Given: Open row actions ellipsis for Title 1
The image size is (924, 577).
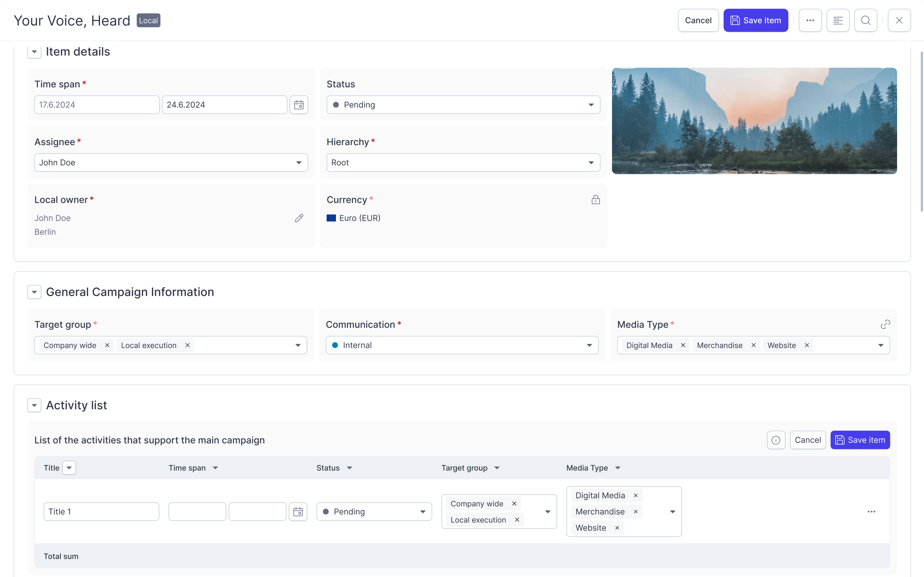Looking at the screenshot, I should point(871,512).
